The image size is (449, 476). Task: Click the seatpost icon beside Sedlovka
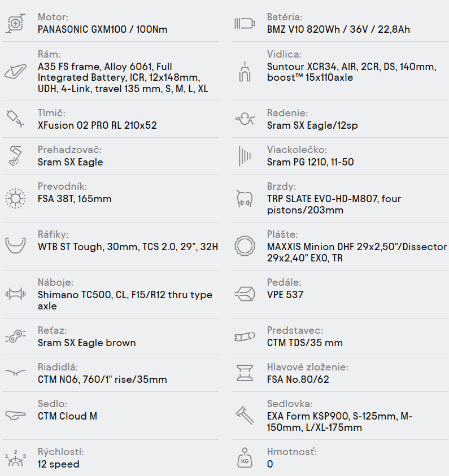245,415
